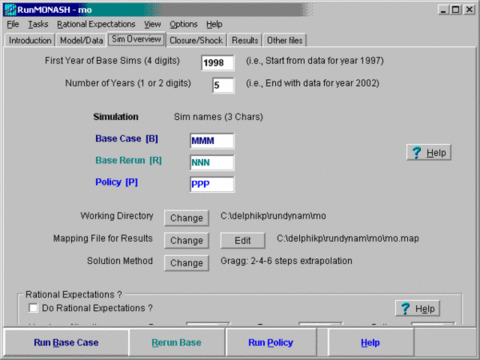Open the Tasks menu

coord(38,24)
